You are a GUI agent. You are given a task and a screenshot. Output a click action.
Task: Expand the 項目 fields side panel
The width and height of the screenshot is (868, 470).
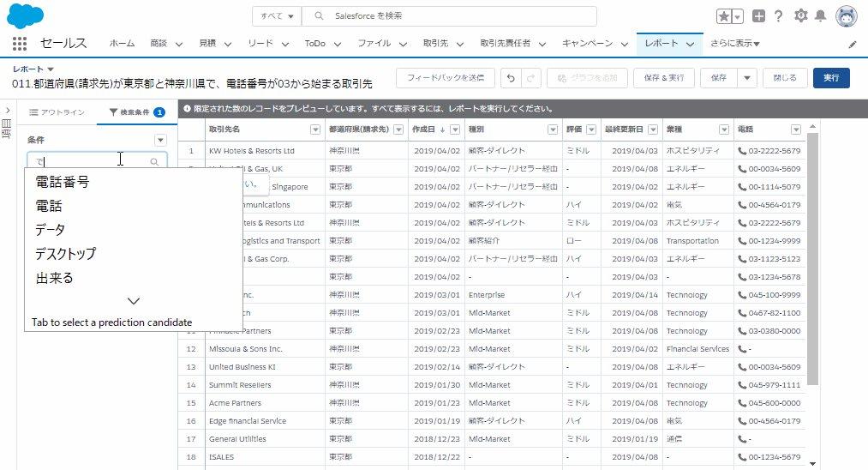[8, 111]
